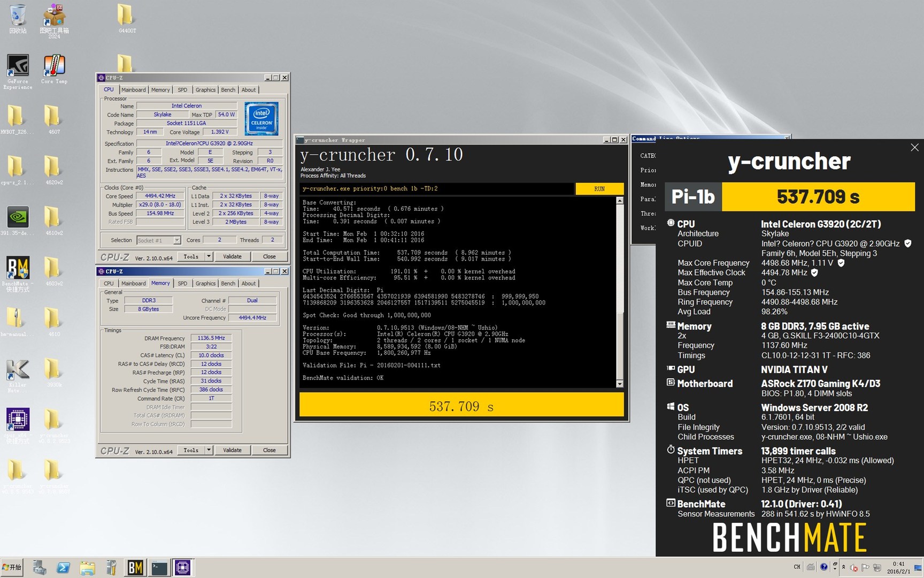Open Bench tab in upper CPU-Z window
Image resolution: width=924 pixels, height=578 pixels.
[228, 90]
